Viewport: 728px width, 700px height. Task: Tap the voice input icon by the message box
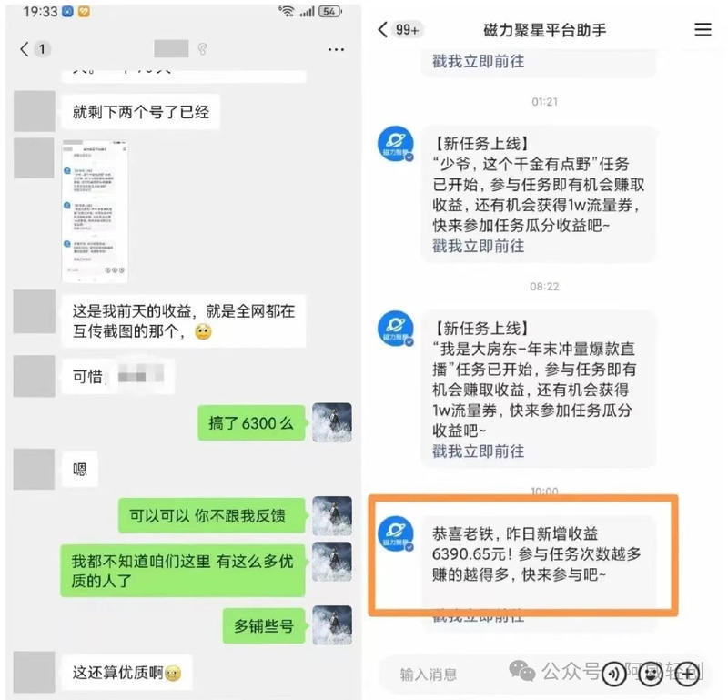pyautogui.click(x=613, y=674)
